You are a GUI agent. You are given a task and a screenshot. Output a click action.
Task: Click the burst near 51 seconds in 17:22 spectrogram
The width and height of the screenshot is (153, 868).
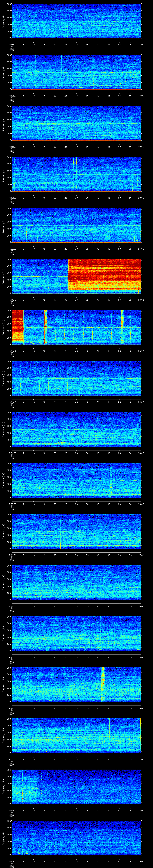point(122,327)
